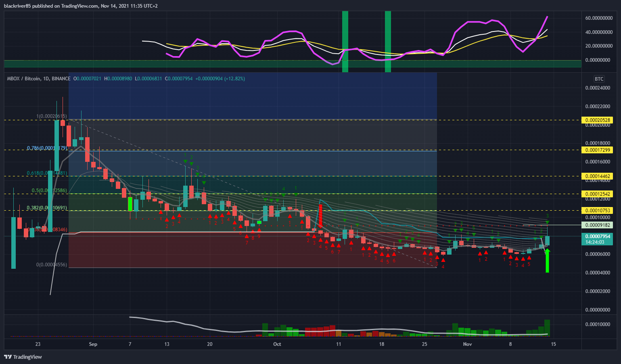The image size is (621, 364).
Task: Select the 0.00012542 yellow price label
Action: (598, 194)
